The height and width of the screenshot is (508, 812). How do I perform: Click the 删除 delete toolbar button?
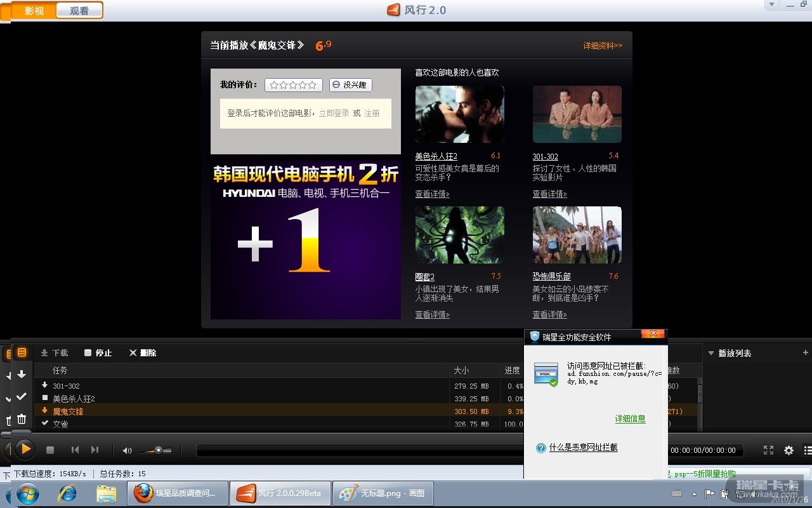[x=143, y=352]
